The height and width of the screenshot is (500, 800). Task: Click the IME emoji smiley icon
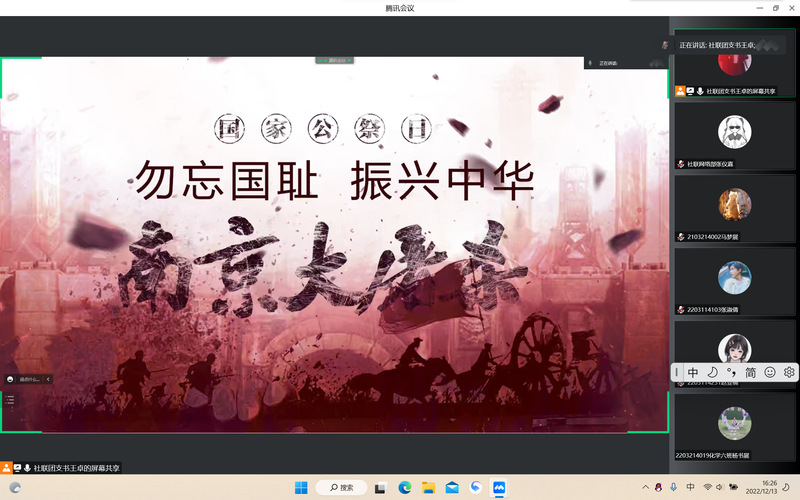(x=770, y=372)
